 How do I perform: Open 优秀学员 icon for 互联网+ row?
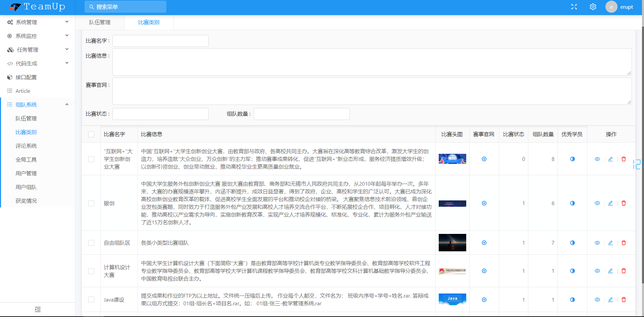(x=572, y=159)
